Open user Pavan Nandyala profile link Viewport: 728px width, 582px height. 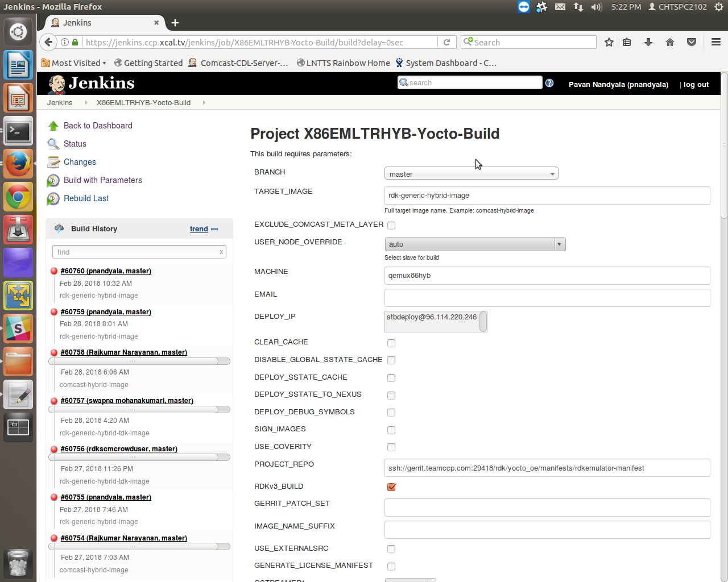click(618, 85)
